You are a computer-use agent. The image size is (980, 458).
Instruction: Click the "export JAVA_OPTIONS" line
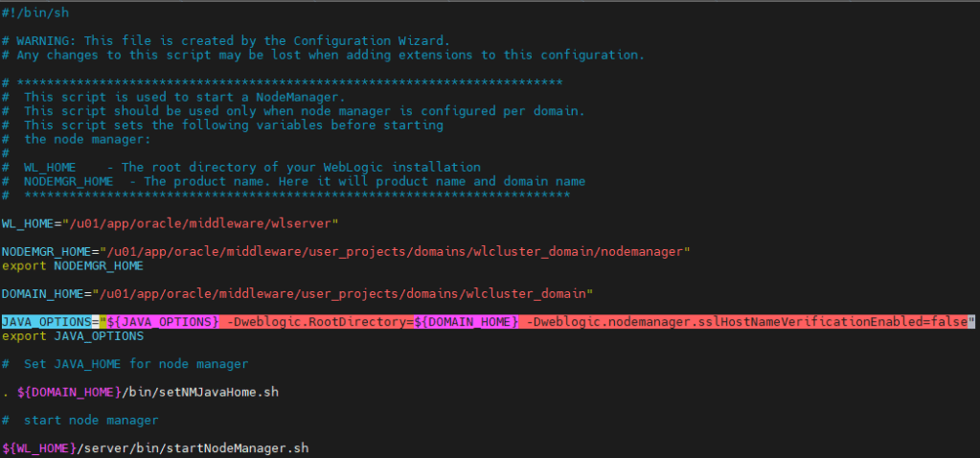[x=72, y=335]
